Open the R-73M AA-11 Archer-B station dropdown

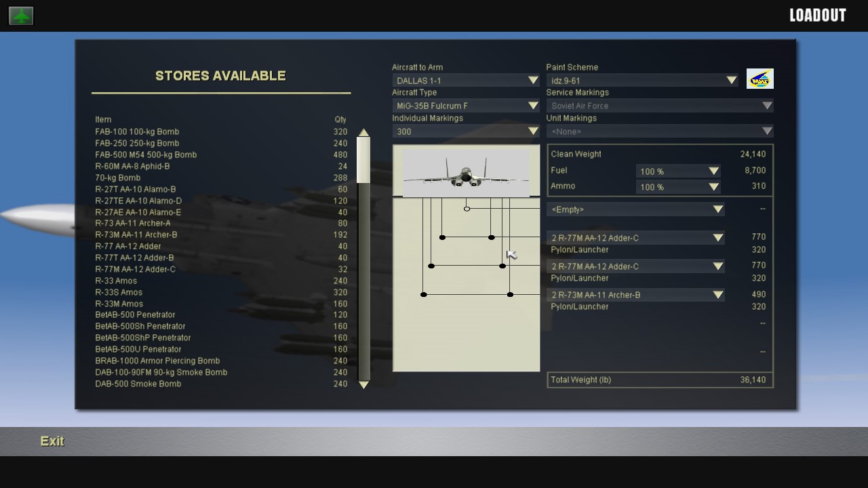[635, 295]
